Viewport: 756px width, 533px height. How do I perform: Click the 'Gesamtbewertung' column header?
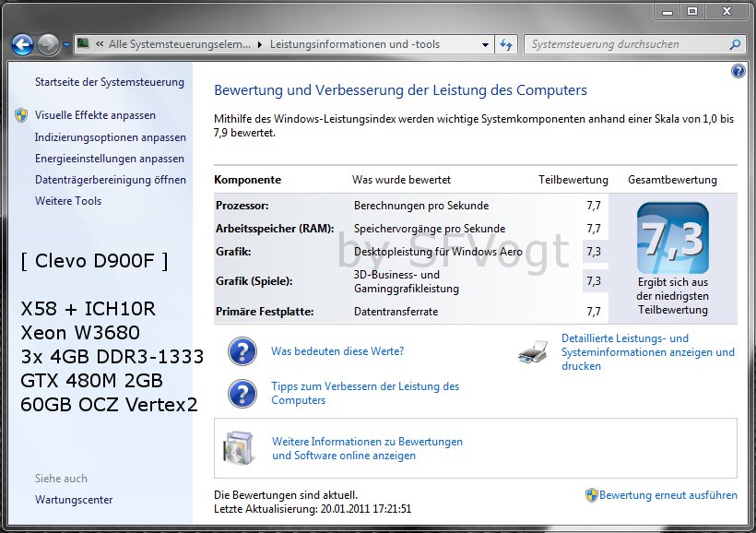[x=672, y=180]
